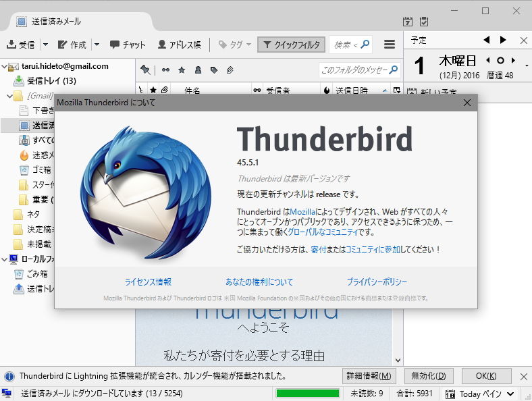Image resolution: width=532 pixels, height=401 pixels.
Task: Sort by 送信日時 column header
Action: (361, 90)
